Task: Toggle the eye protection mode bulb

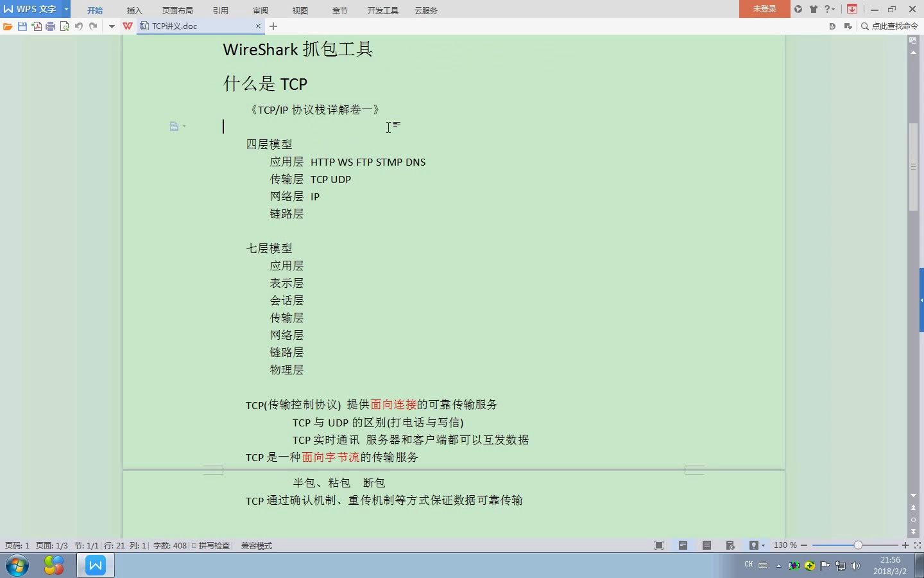Action: point(753,545)
